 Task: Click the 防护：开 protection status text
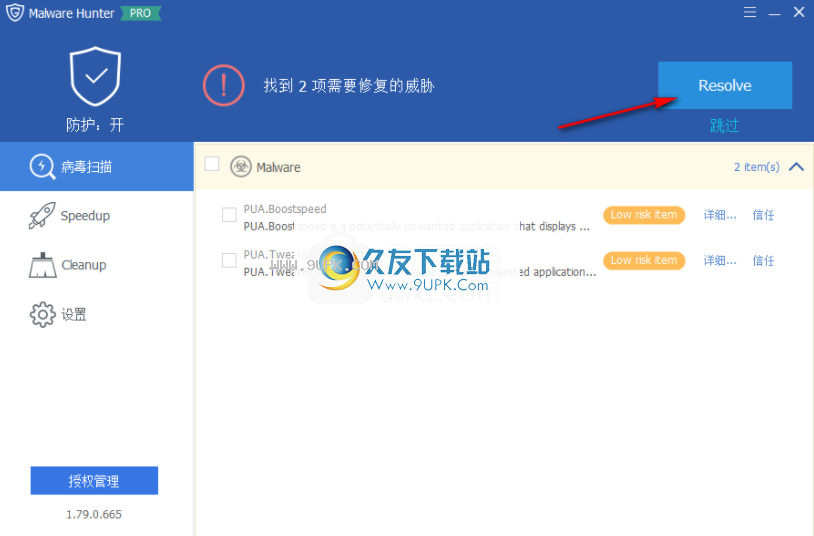tap(95, 125)
